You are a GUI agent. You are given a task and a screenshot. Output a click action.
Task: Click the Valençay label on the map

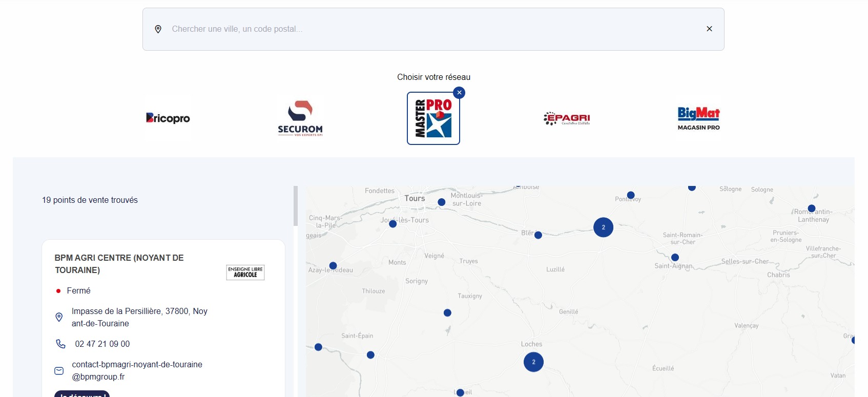coord(746,326)
